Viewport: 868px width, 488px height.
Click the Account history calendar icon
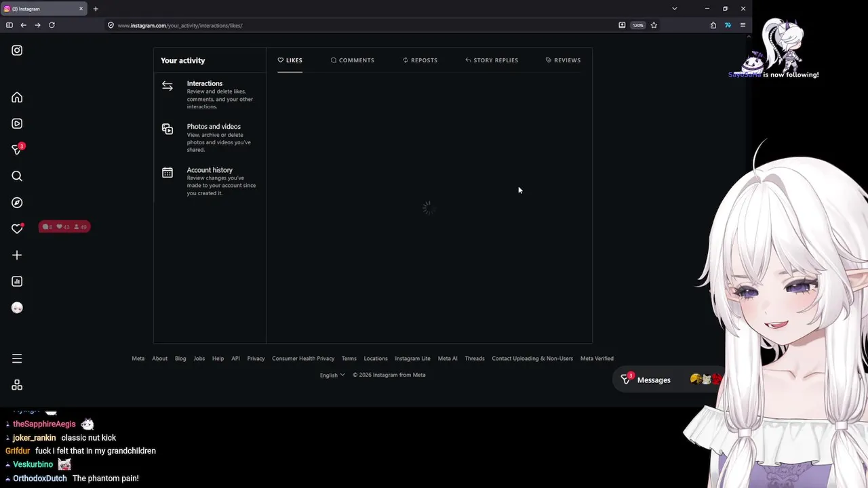(x=167, y=172)
